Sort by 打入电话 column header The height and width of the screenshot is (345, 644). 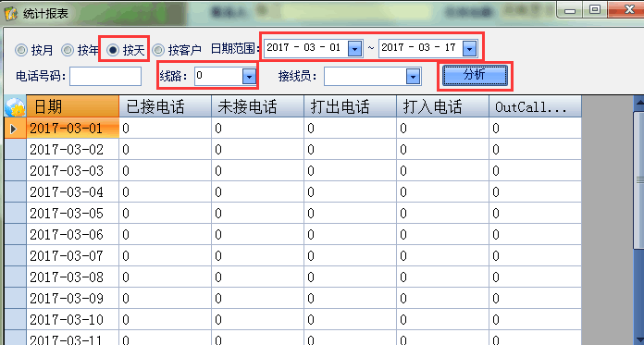[442, 106]
